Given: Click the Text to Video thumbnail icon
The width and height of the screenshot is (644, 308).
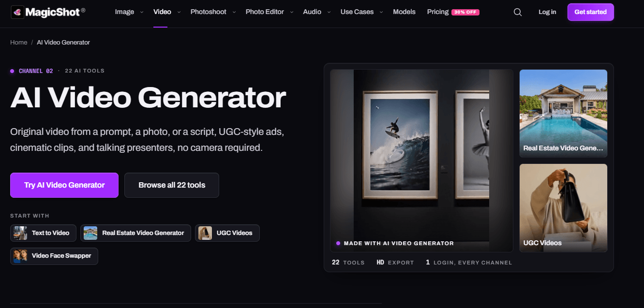Looking at the screenshot, I should 20,233.
